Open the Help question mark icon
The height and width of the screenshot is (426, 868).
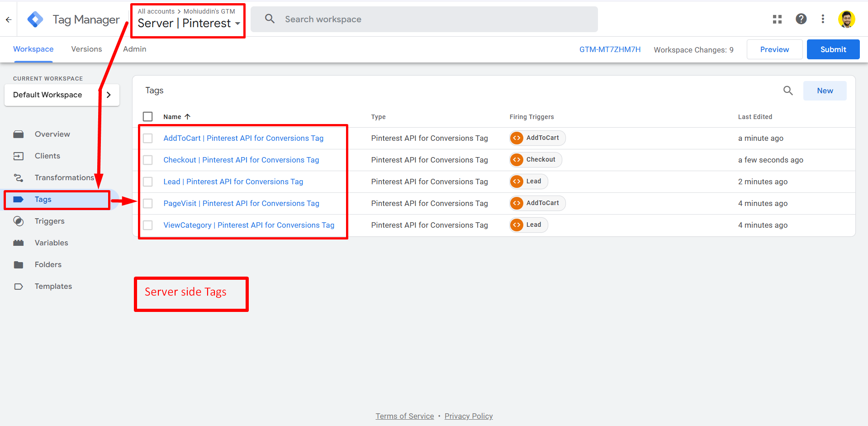coord(801,19)
